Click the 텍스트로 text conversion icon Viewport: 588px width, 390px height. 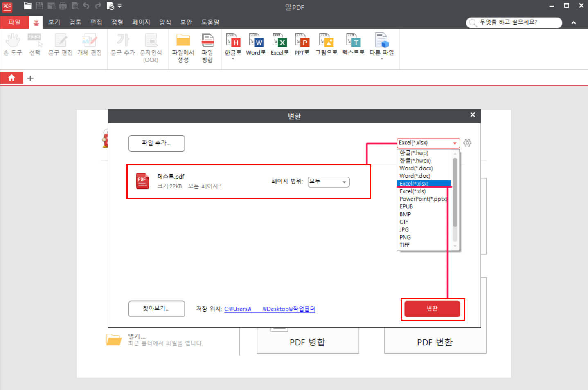(353, 44)
